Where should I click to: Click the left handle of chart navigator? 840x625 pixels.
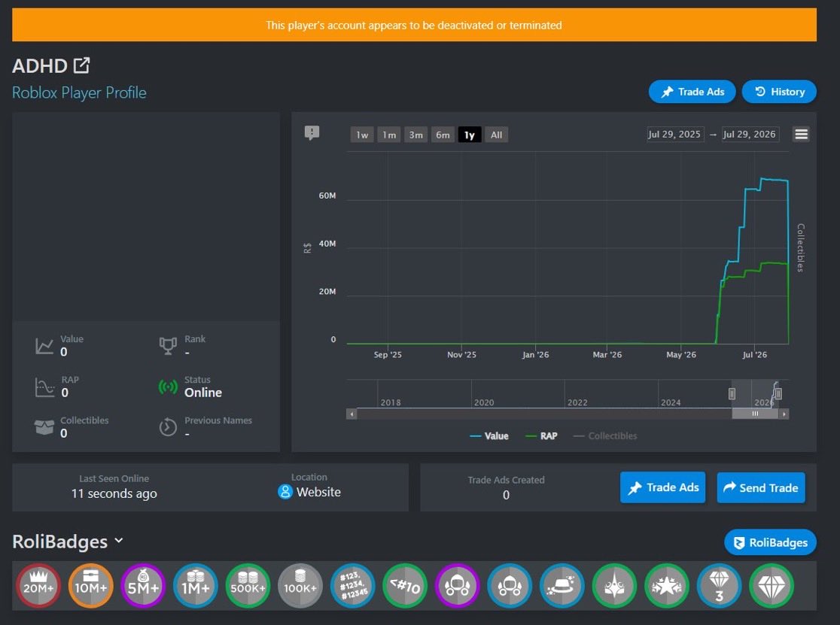pos(732,394)
